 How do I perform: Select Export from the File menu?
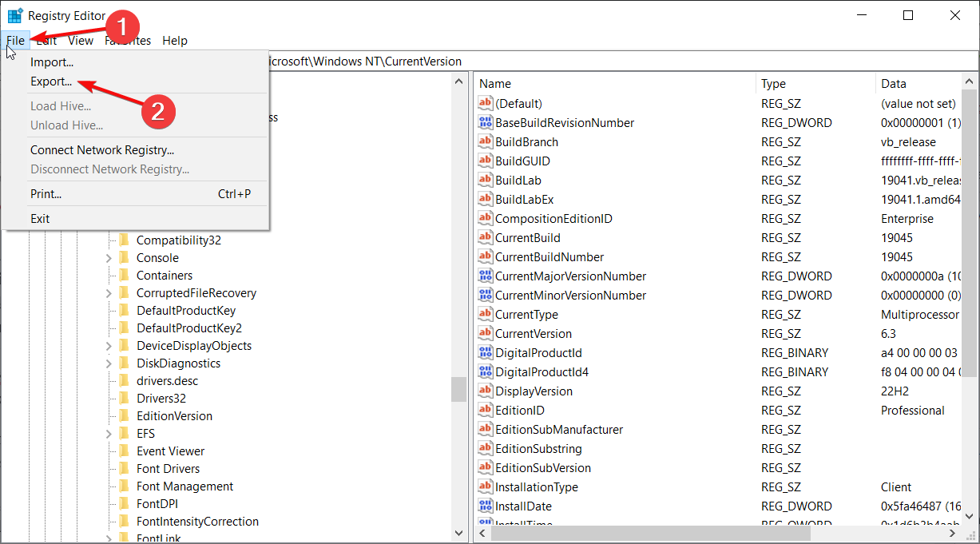tap(53, 81)
